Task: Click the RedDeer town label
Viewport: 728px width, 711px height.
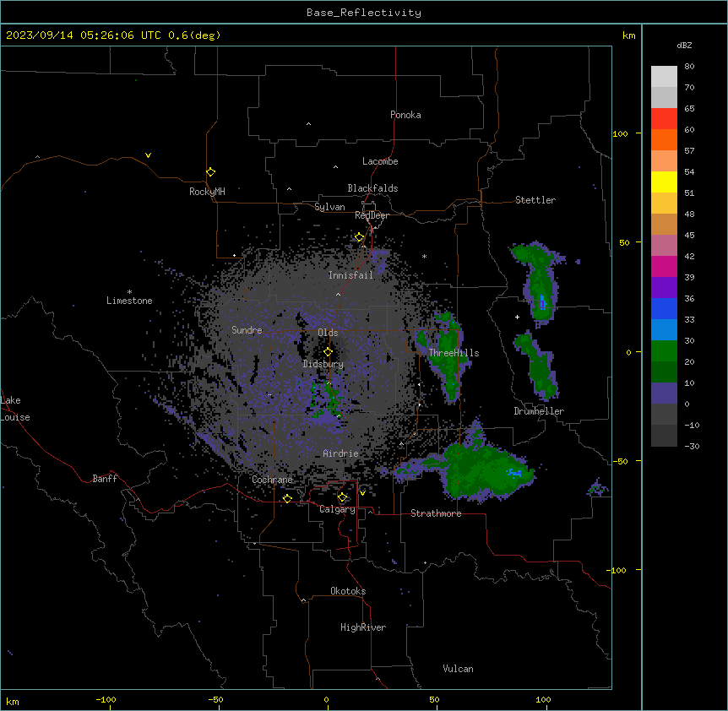Action: (372, 215)
